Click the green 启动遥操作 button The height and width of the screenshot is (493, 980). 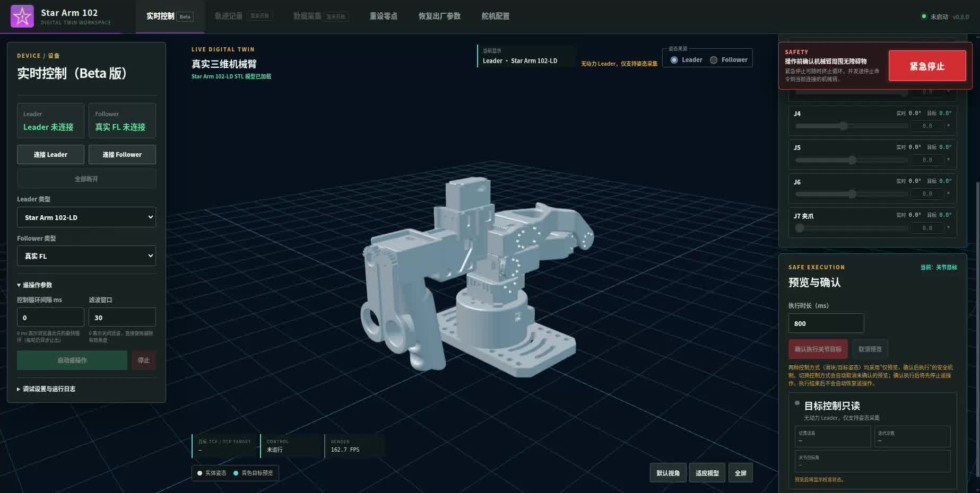72,360
